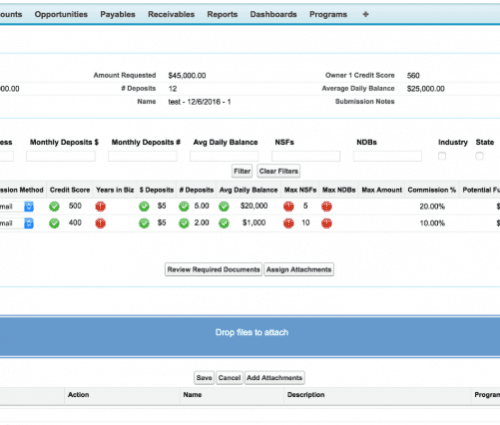Click green credit score check beside 500
Image resolution: width=500 pixels, height=425 pixels.
[54, 206]
